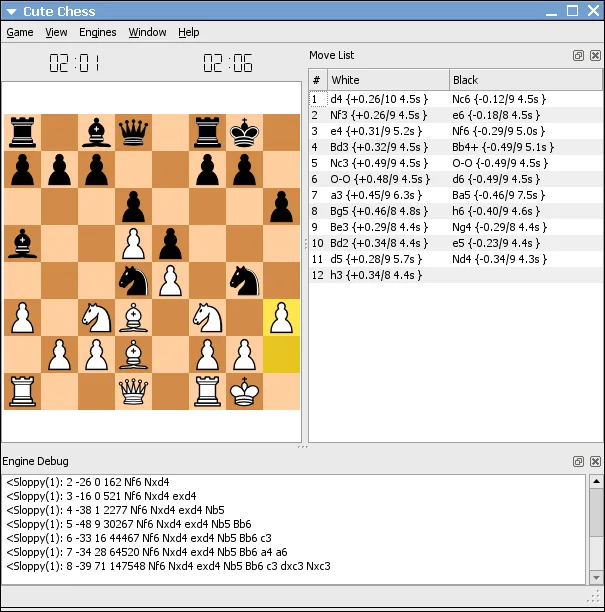Select white move 'Bg5 {+0.46/8 4.8s }'

[x=388, y=211]
